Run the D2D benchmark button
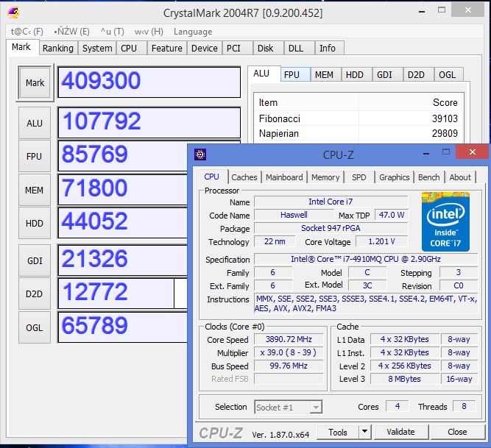The width and height of the screenshot is (491, 448). tap(35, 294)
